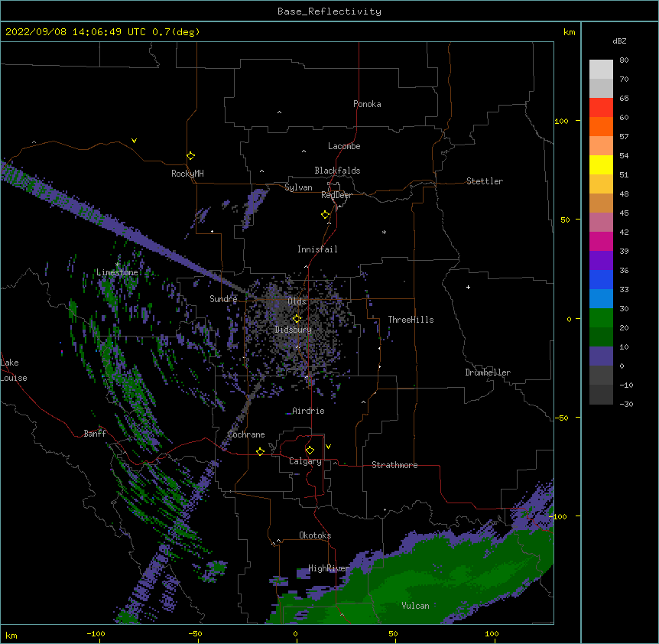This screenshot has width=659, height=644.
Task: Click the Stettler town label
Action: pos(485,181)
